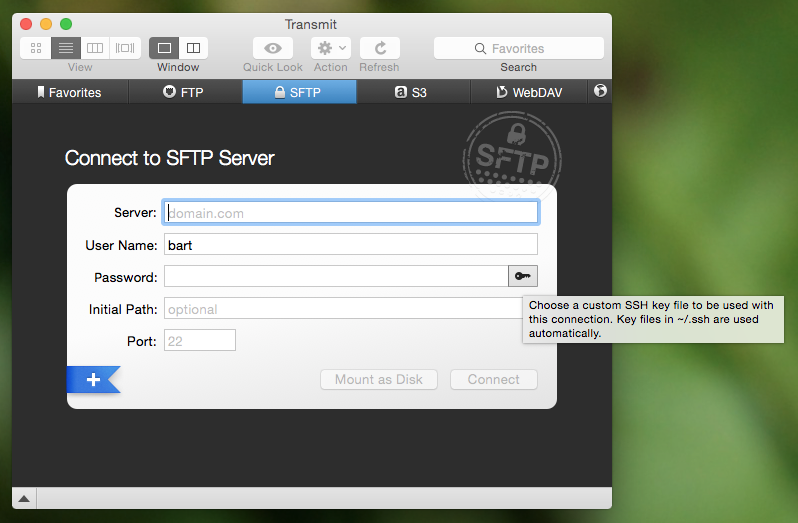Zoom the Transmit window with green button

point(66,24)
